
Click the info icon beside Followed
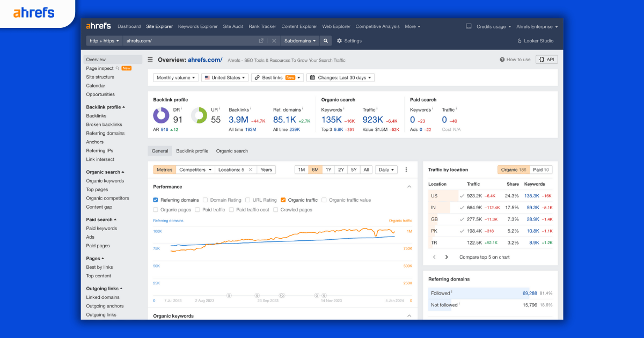point(452,292)
